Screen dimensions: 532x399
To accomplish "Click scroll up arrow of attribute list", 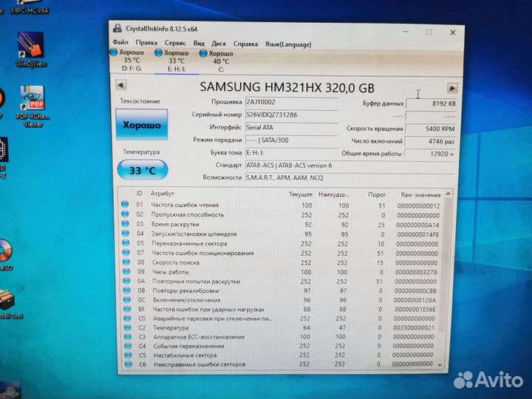I will pyautogui.click(x=448, y=194).
